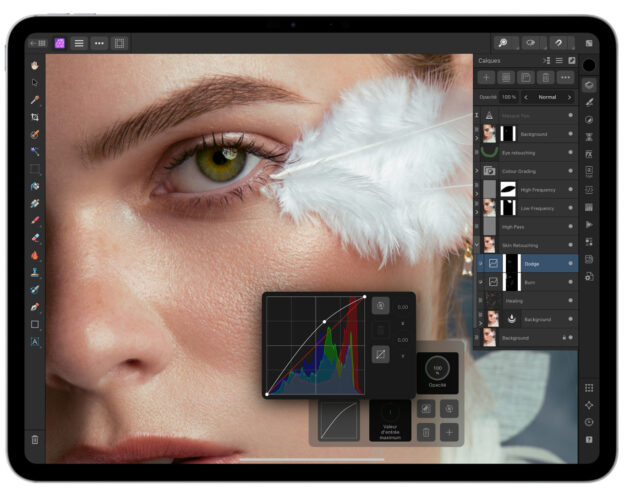
Task: Click the add layer plus button
Action: [x=487, y=77]
